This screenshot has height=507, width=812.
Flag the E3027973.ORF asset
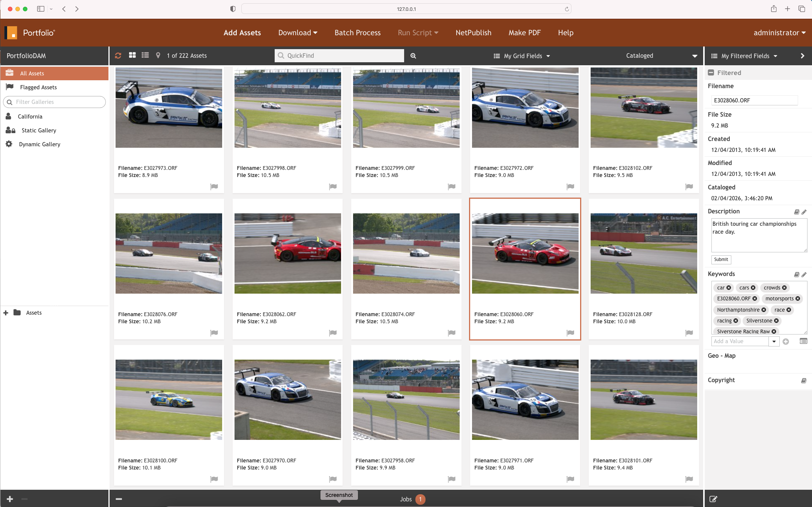[214, 186]
